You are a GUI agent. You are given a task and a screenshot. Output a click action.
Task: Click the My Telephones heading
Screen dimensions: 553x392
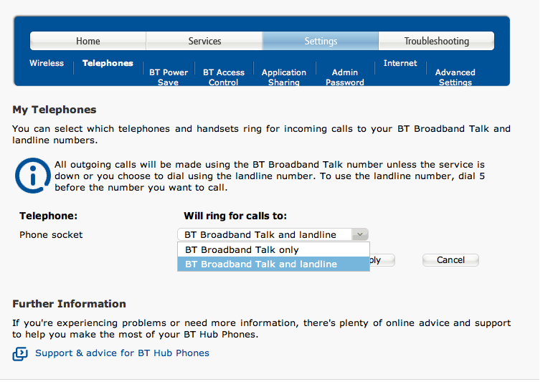point(55,110)
